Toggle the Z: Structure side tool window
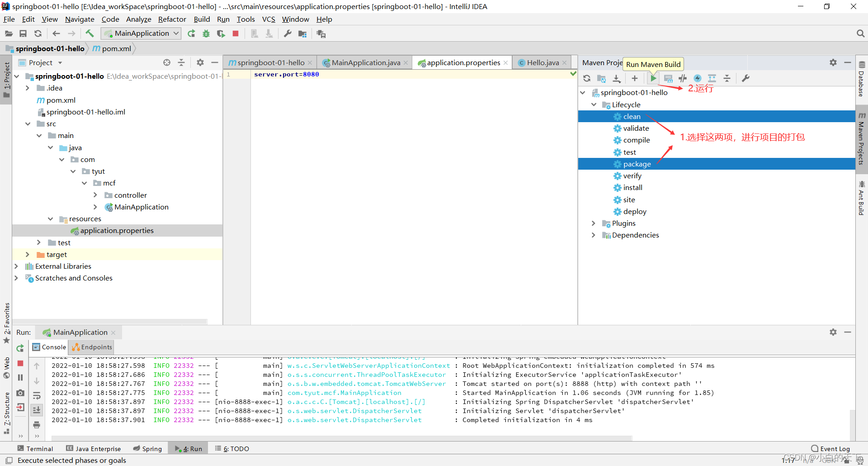The width and height of the screenshot is (868, 466). point(6,413)
